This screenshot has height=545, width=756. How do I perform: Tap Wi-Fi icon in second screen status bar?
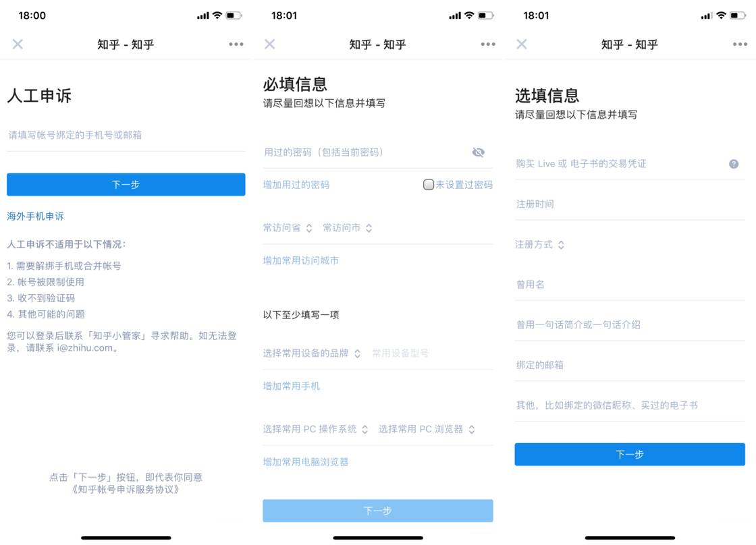coord(469,16)
